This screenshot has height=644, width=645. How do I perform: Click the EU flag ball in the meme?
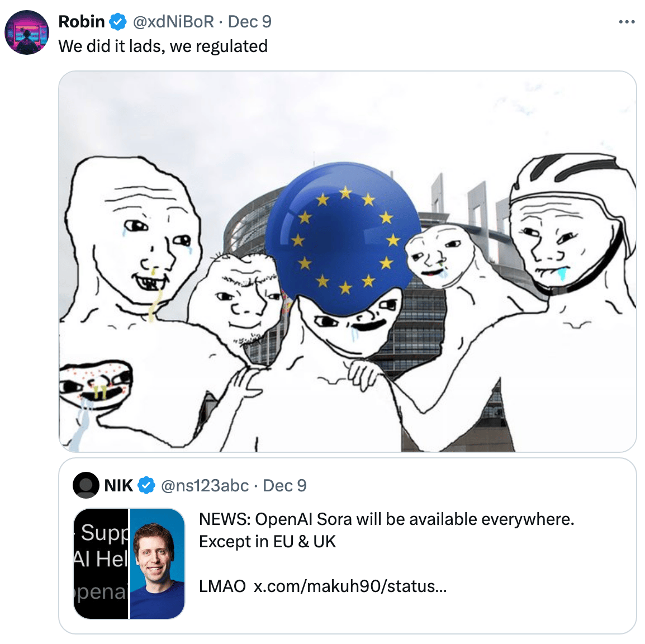point(342,238)
